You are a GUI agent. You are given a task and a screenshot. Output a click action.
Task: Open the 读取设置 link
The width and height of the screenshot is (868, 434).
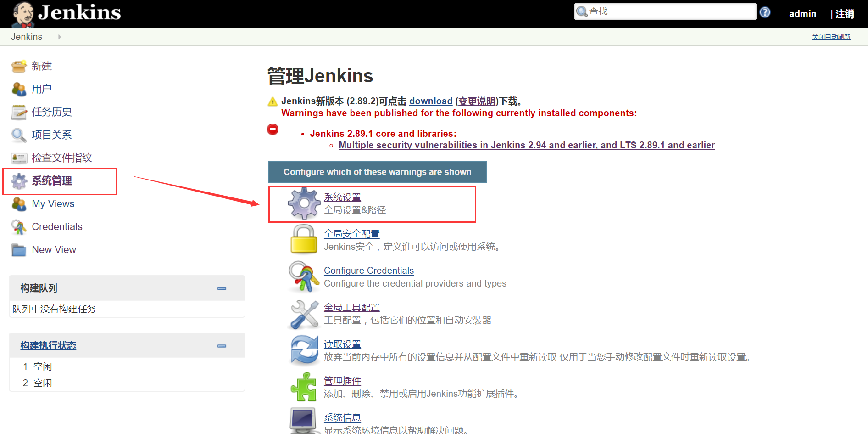[x=342, y=344]
